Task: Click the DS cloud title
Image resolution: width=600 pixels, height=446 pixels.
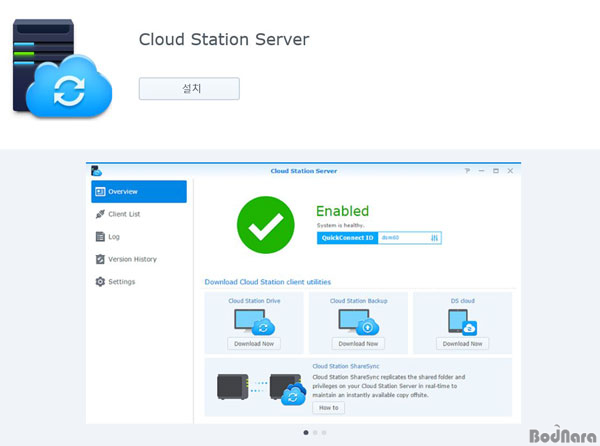Action: [463, 301]
